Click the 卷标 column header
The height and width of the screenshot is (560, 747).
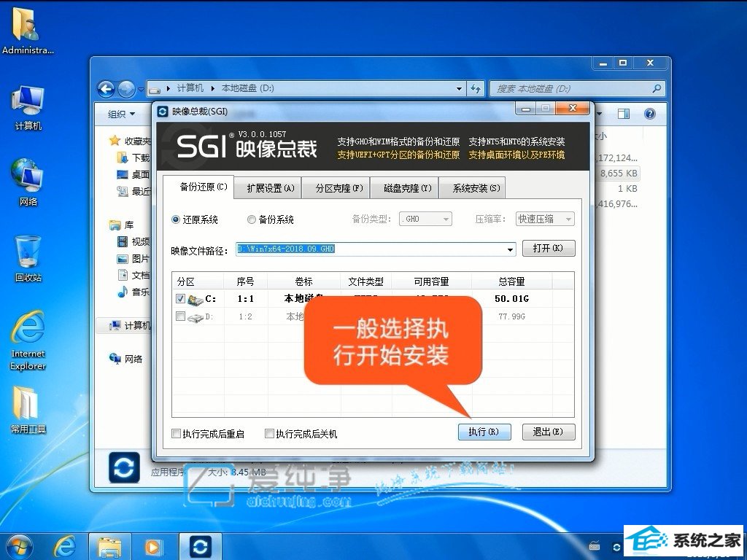pos(304,281)
